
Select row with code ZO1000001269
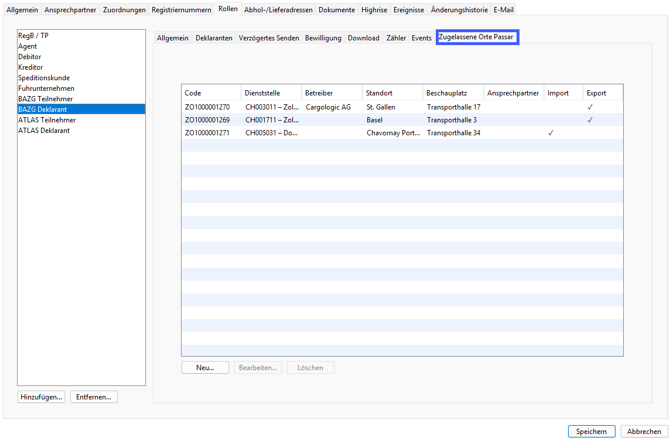(207, 120)
